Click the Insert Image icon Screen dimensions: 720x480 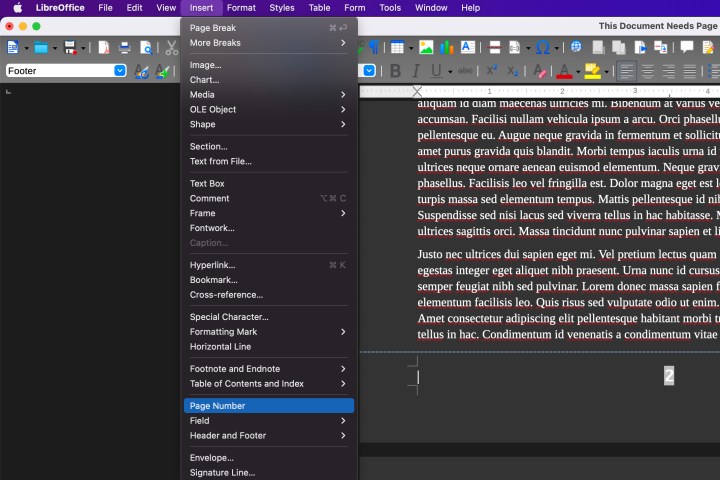[x=426, y=47]
